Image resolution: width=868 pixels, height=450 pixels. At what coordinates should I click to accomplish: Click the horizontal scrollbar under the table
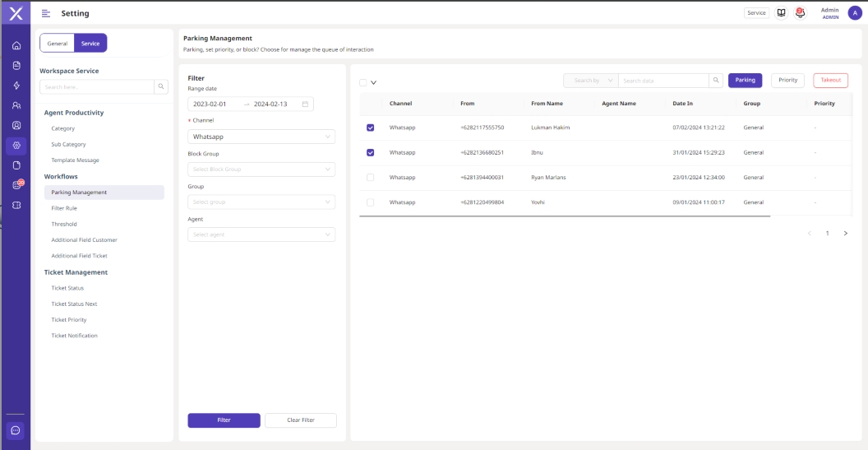564,216
